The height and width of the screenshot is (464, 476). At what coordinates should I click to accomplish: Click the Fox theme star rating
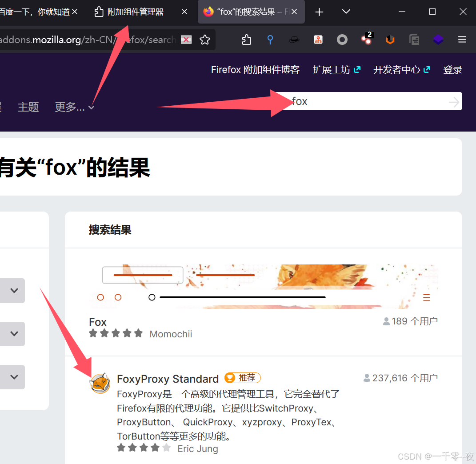point(116,333)
